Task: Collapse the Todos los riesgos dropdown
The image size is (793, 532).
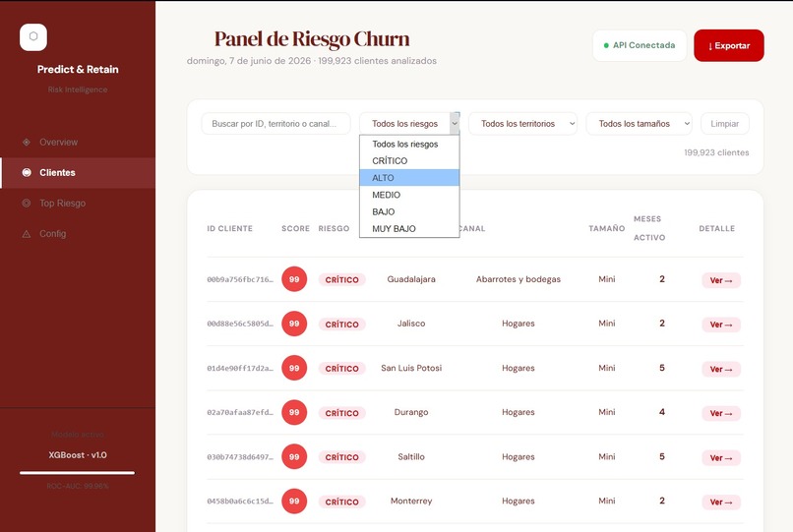Action: [409, 123]
